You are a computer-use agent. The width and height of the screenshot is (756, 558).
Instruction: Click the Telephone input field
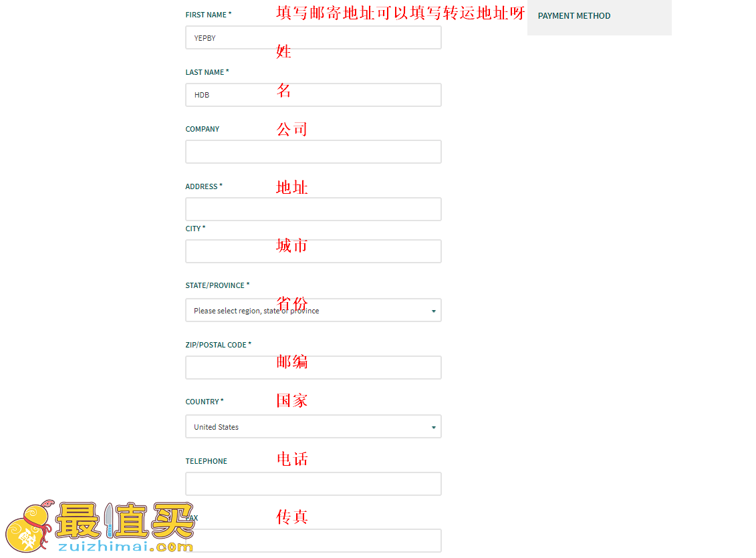pyautogui.click(x=313, y=484)
